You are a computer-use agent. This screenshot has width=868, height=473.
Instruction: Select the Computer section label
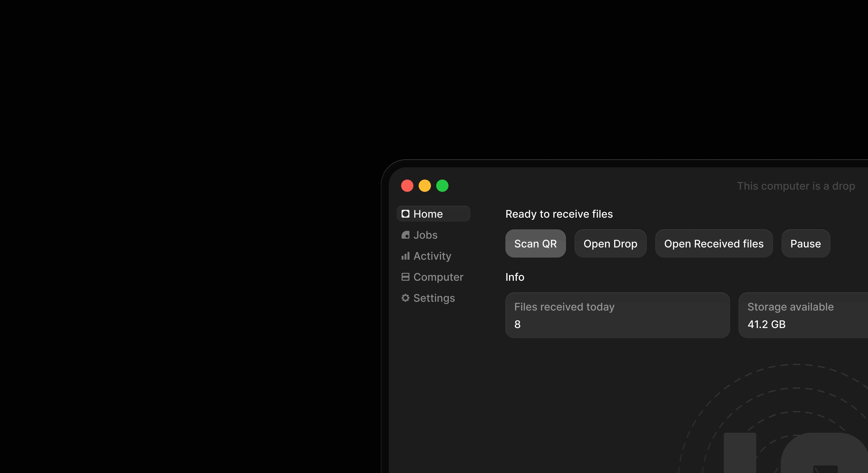438,277
